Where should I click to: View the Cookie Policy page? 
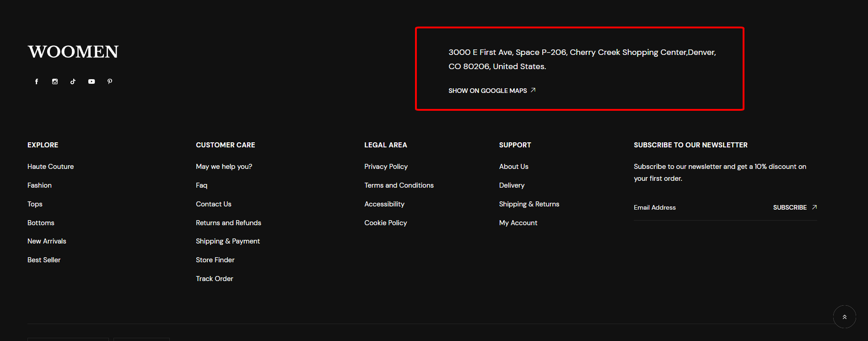(x=385, y=223)
